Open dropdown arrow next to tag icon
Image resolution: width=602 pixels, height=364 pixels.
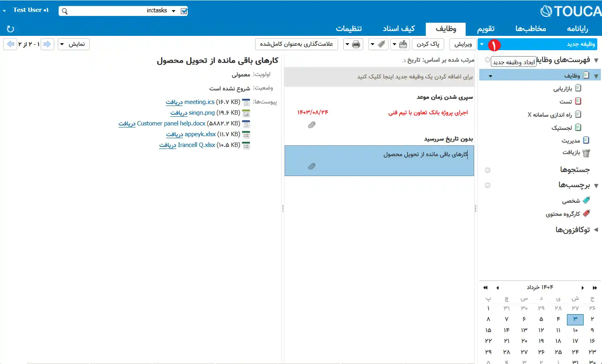point(372,44)
